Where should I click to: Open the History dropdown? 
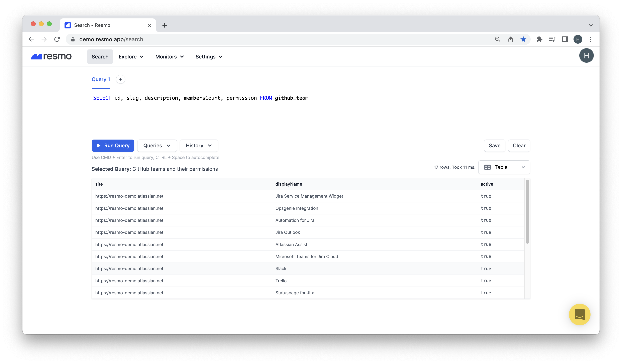point(199,146)
